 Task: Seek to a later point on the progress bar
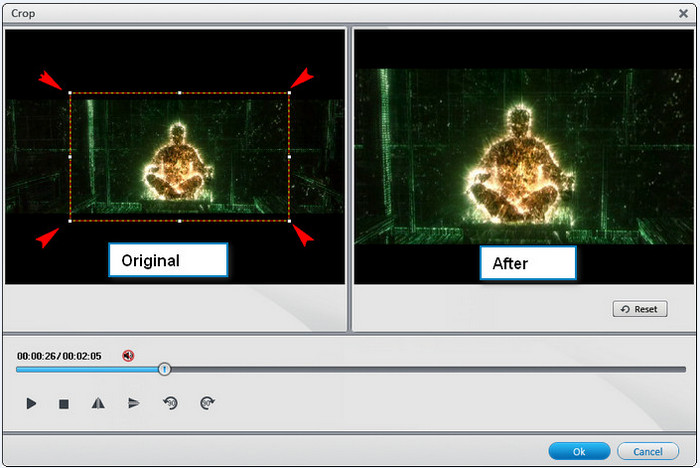[427, 370]
